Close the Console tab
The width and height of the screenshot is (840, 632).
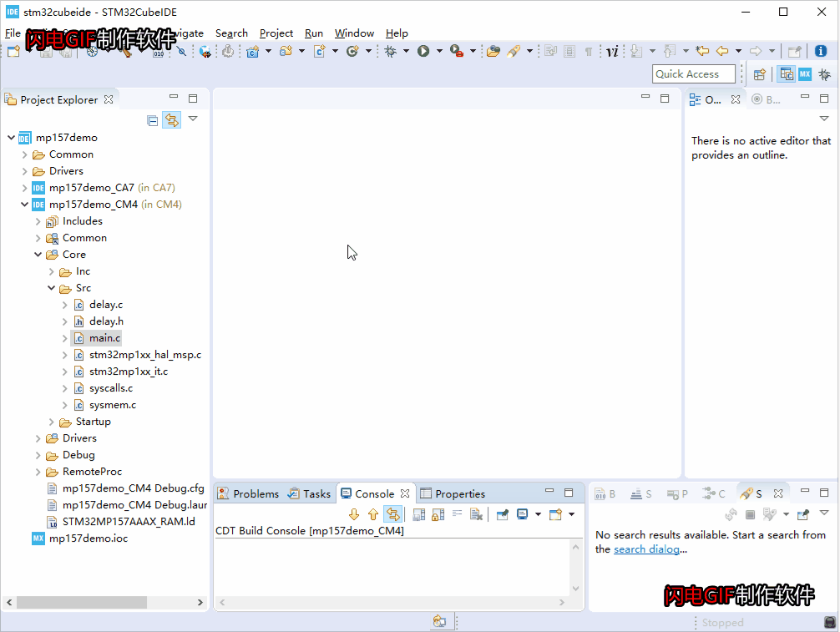tap(405, 493)
